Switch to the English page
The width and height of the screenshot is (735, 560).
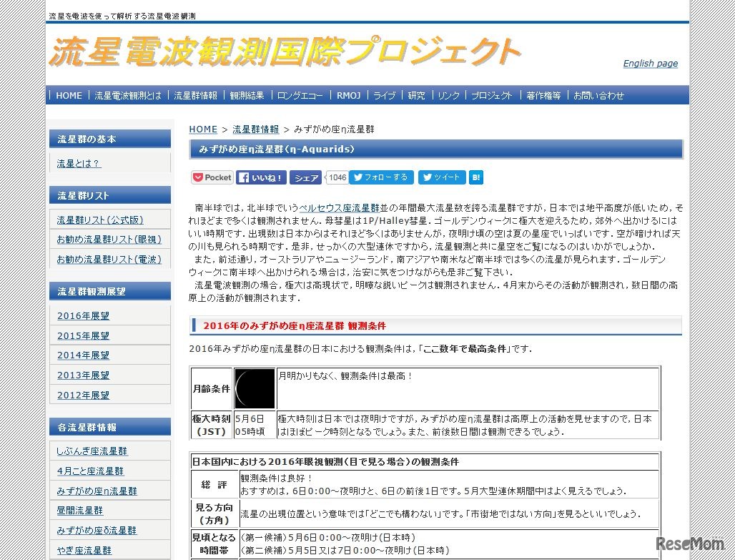click(650, 64)
